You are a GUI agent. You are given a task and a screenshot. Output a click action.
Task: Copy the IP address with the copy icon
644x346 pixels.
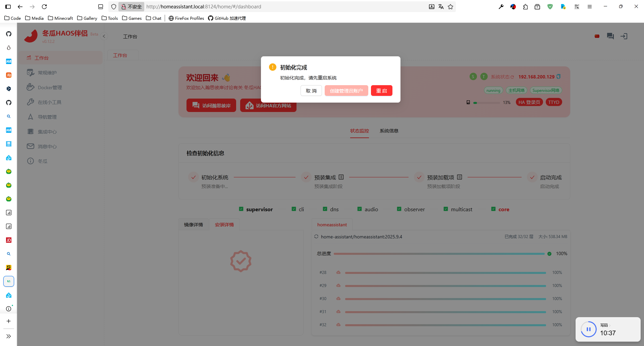click(x=558, y=77)
